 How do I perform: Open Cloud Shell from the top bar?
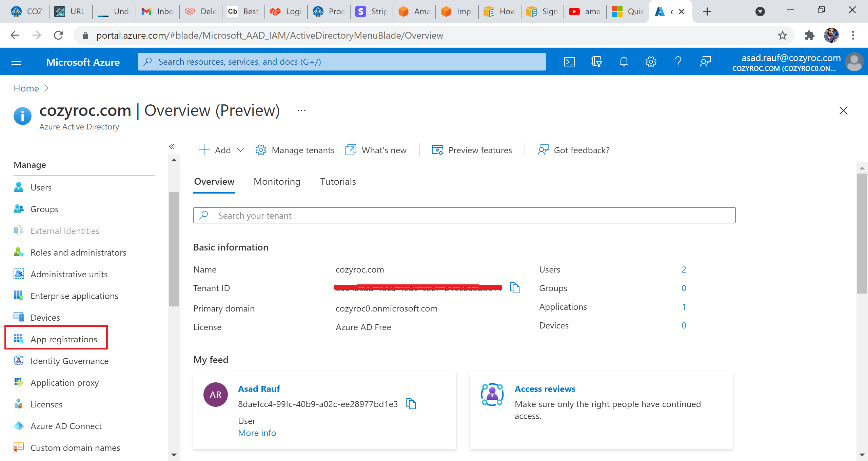coord(569,62)
